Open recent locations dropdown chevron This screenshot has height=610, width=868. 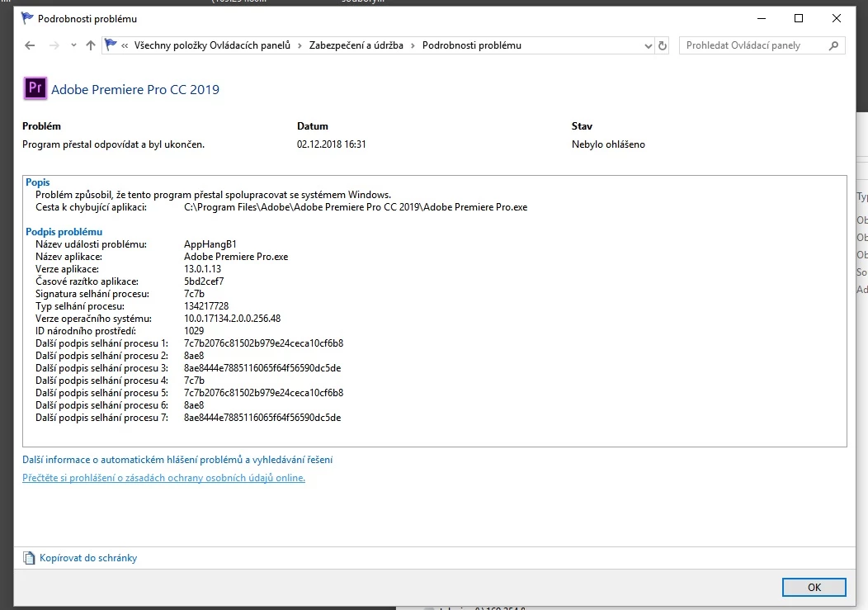point(73,45)
